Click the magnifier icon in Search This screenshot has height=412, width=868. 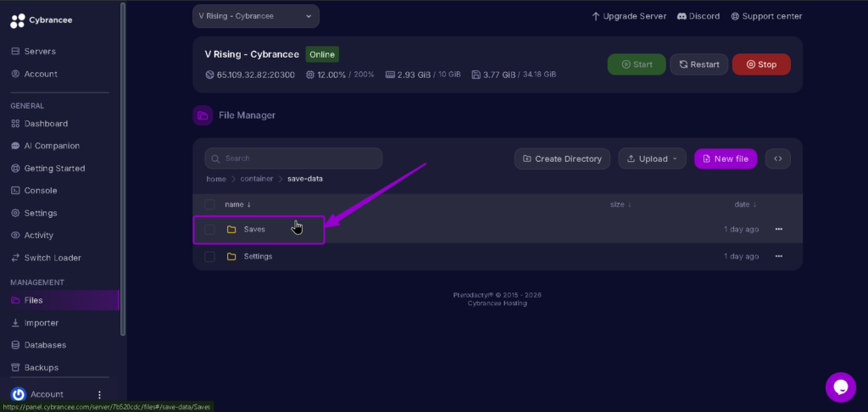click(215, 159)
